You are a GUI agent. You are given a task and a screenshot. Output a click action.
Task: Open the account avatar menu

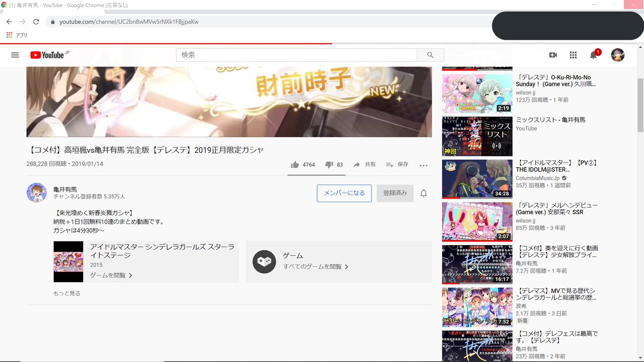[618, 55]
